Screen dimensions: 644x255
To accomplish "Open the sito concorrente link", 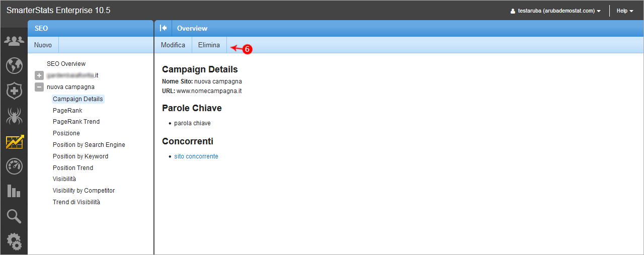I will tap(196, 156).
